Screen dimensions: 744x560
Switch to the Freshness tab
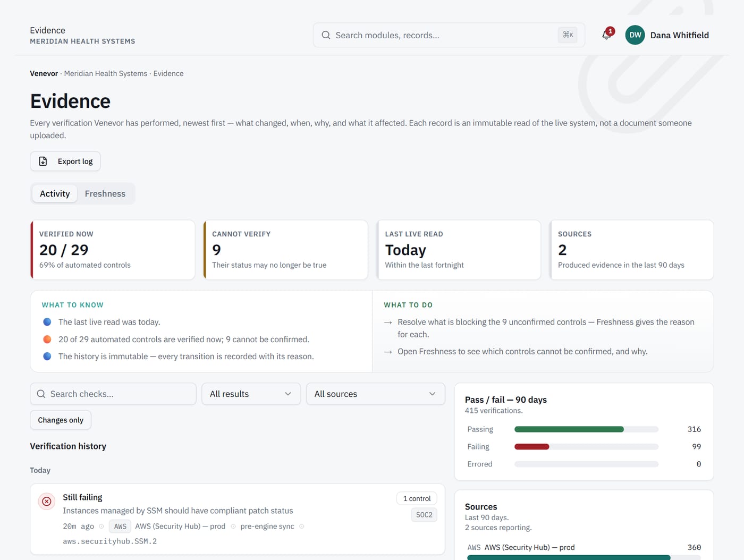coord(105,193)
